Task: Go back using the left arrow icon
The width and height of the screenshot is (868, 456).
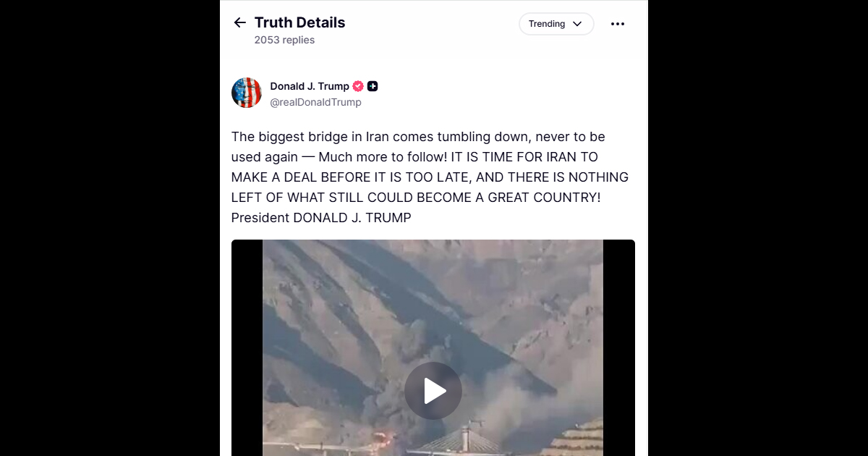Action: pyautogui.click(x=240, y=23)
